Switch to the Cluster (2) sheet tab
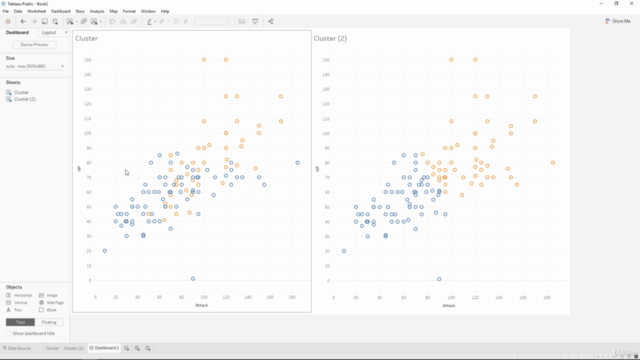 pyautogui.click(x=73, y=348)
